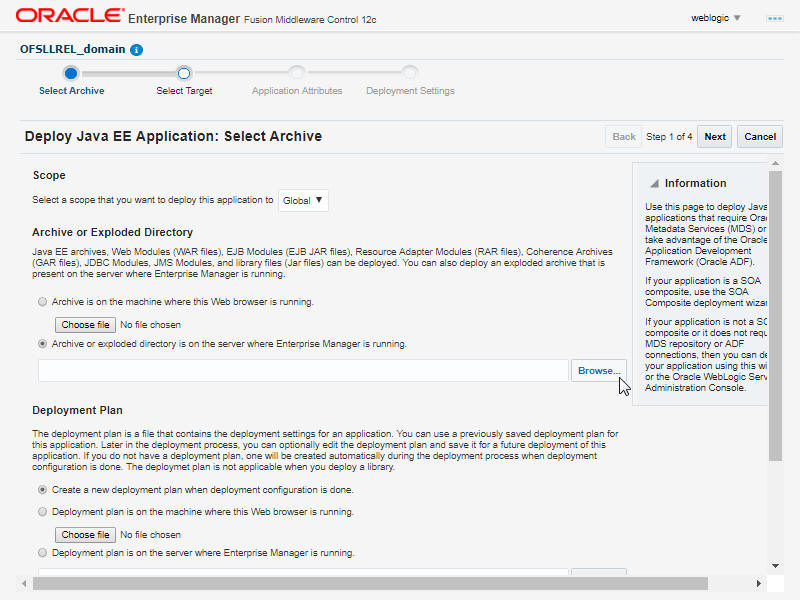
Task: Select archive on web browser machine radio
Action: click(x=42, y=302)
